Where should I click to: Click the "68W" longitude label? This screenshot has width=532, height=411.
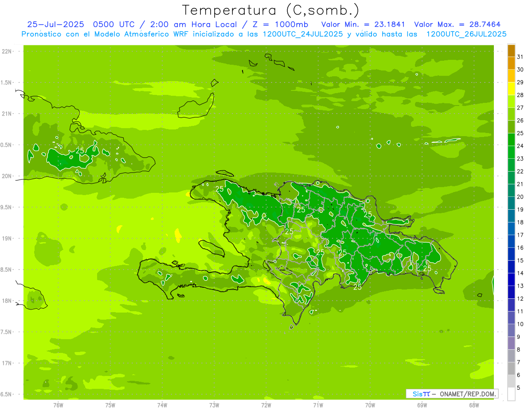coord(474,405)
